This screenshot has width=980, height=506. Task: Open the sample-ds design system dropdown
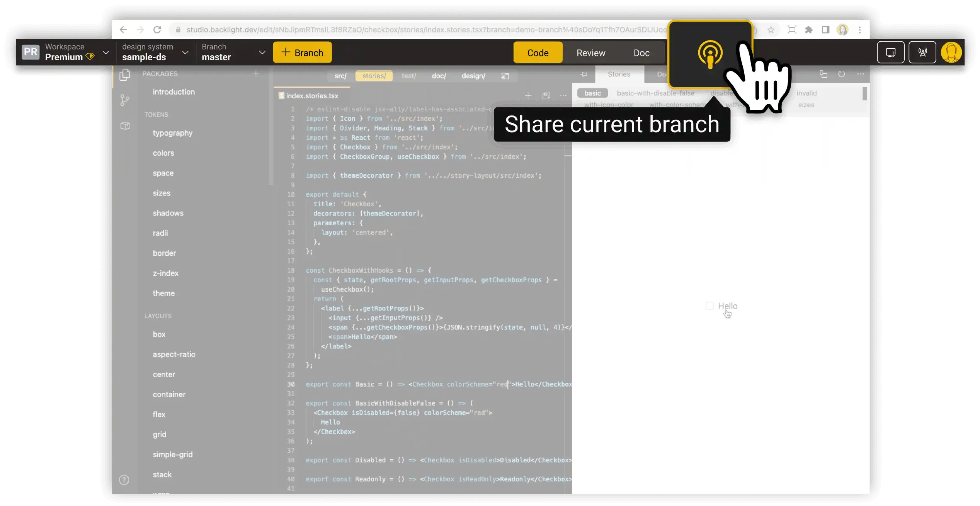point(185,52)
